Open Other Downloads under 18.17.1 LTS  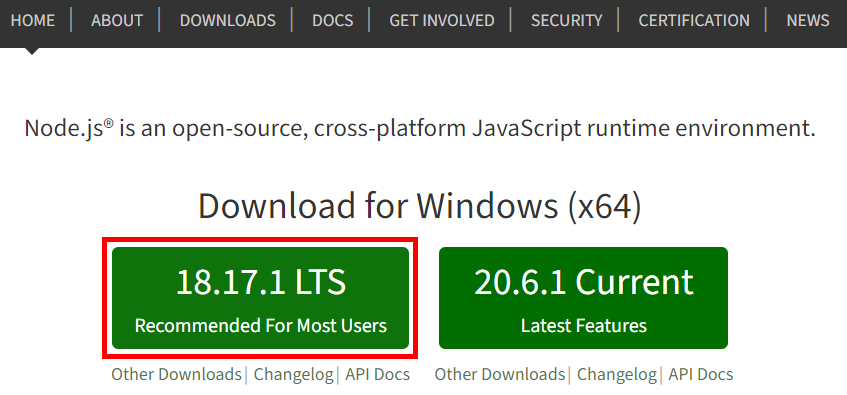coord(176,374)
